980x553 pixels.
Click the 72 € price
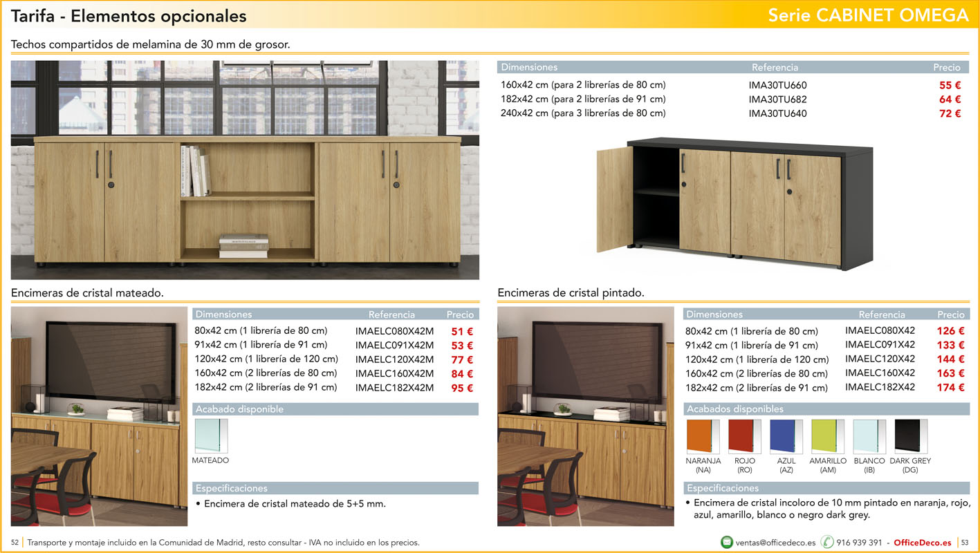pyautogui.click(x=950, y=113)
